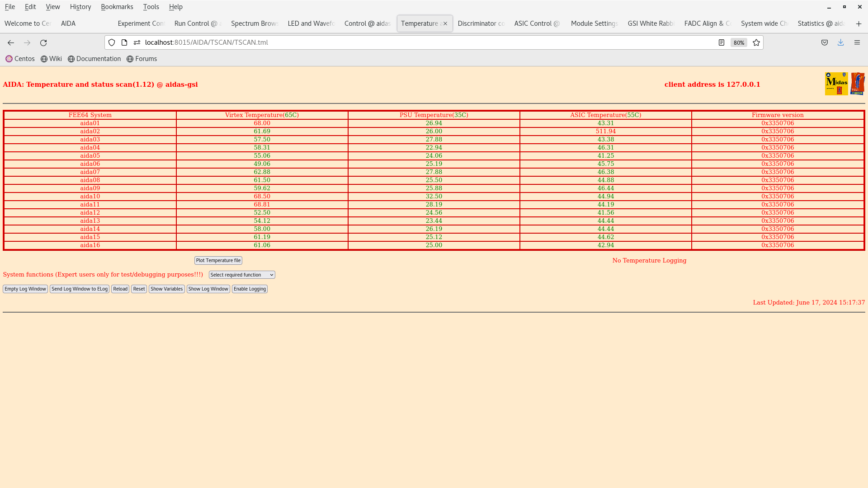Click Show Log Window button
The width and height of the screenshot is (868, 488).
(x=208, y=289)
